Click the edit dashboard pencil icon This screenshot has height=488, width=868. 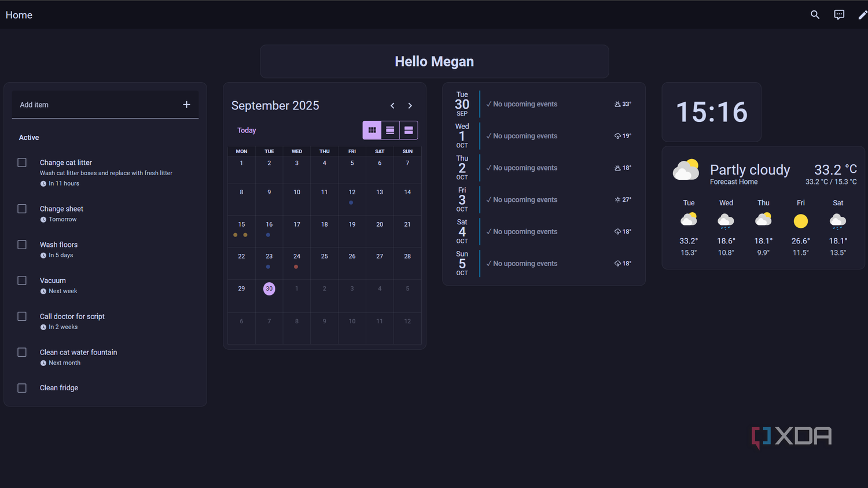(862, 15)
